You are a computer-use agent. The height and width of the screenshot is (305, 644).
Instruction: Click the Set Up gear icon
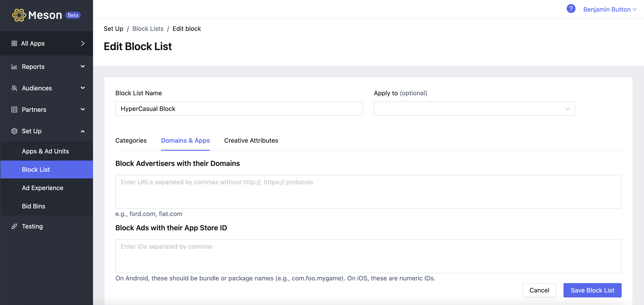[x=14, y=131]
